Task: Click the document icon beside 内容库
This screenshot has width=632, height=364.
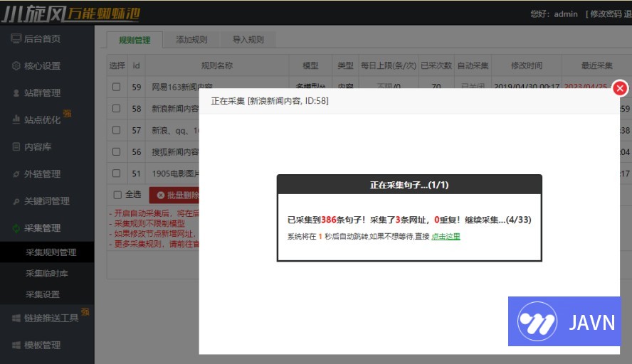Action: click(16, 146)
